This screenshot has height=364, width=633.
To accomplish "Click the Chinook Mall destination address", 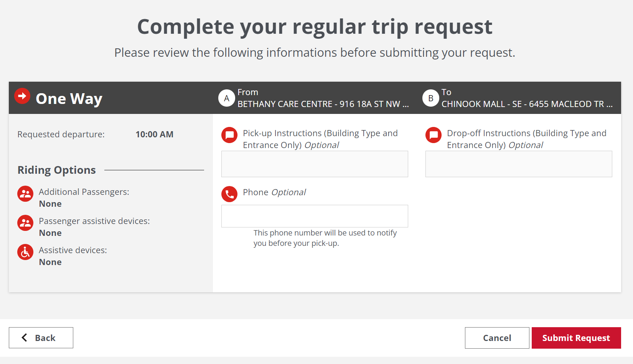I will [x=527, y=104].
